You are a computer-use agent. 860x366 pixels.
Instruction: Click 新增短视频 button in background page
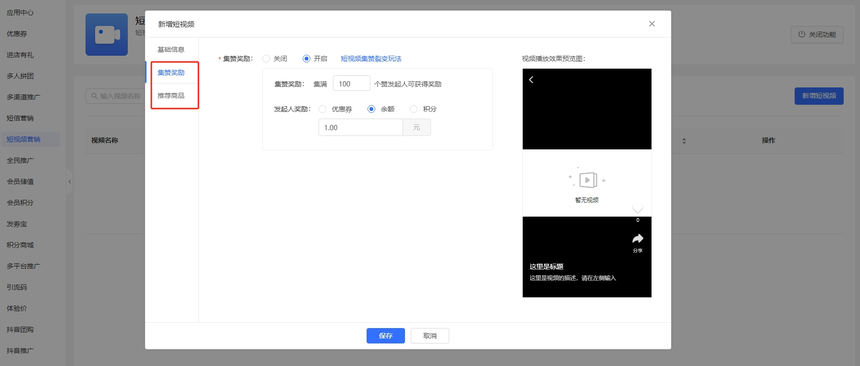(x=819, y=96)
